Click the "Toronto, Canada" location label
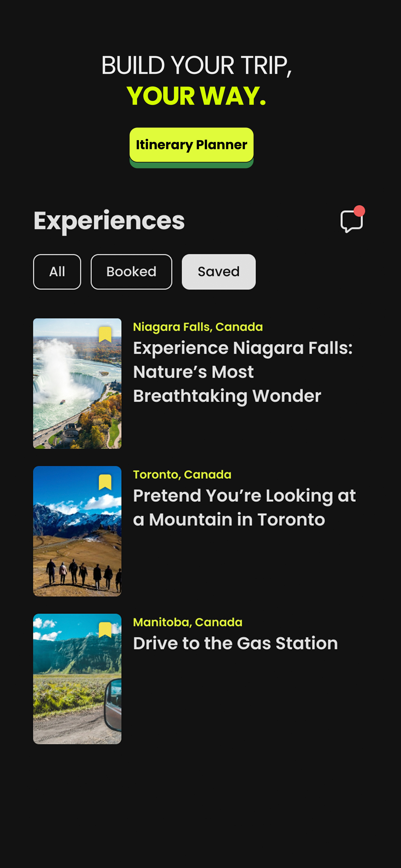401x868 pixels. (x=182, y=474)
